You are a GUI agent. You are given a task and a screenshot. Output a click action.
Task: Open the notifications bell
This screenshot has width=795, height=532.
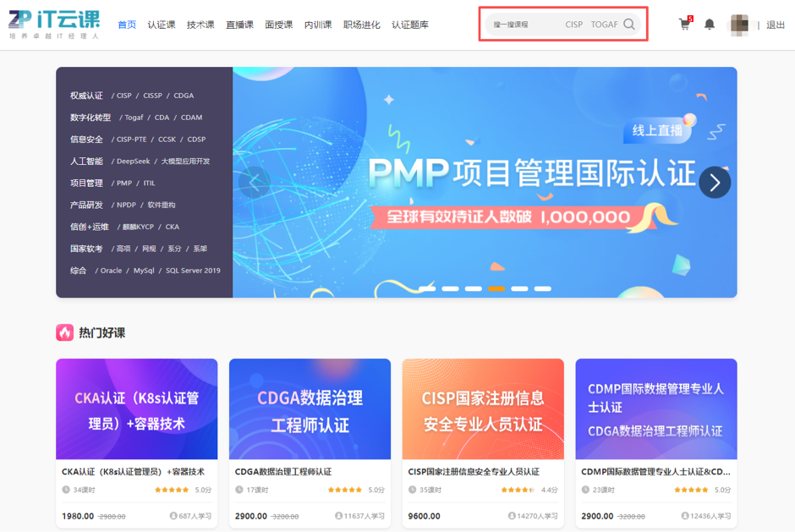pyautogui.click(x=710, y=25)
